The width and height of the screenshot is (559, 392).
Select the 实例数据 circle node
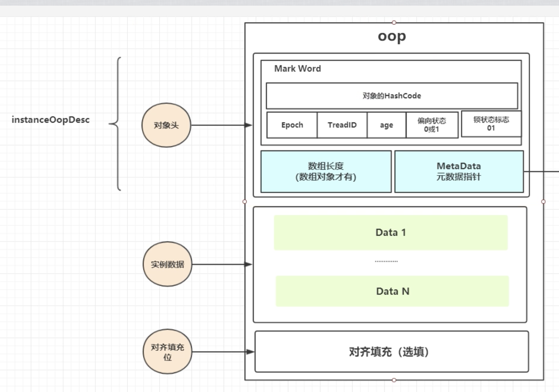click(168, 264)
